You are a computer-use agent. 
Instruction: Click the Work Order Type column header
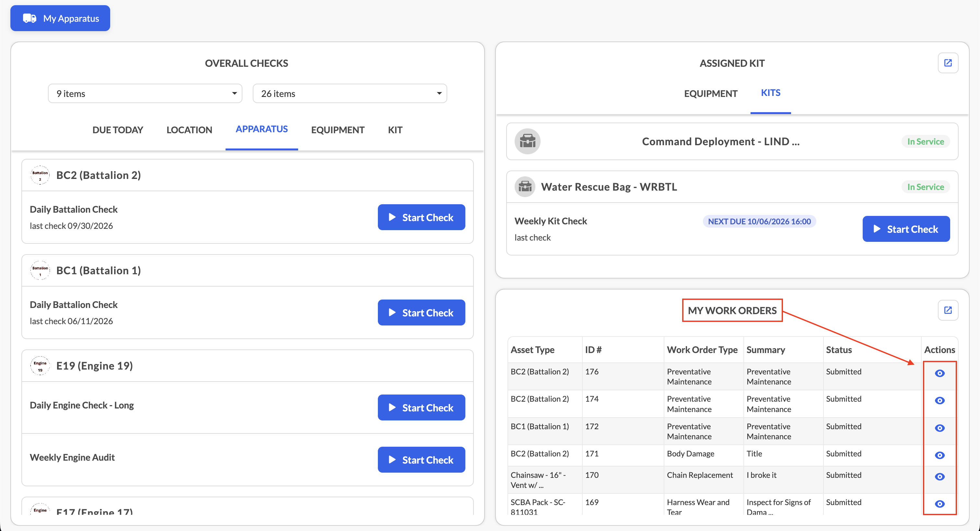(x=702, y=349)
